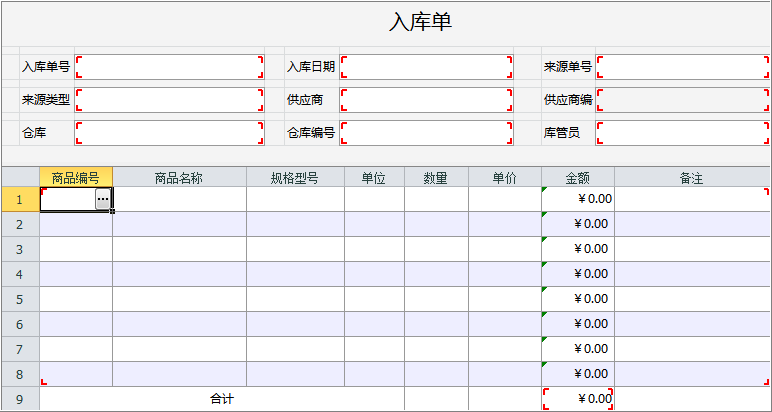Select the 备注 column header
The height and width of the screenshot is (412, 772).
point(692,177)
